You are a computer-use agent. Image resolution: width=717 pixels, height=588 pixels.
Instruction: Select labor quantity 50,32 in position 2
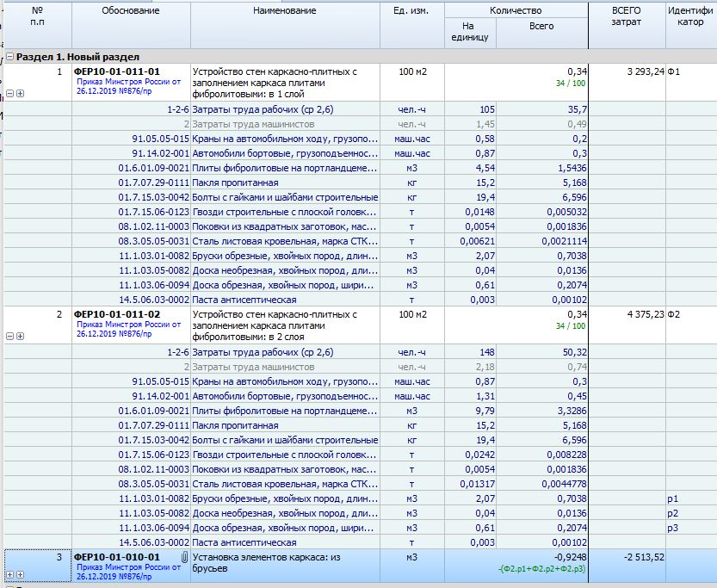[x=574, y=352]
